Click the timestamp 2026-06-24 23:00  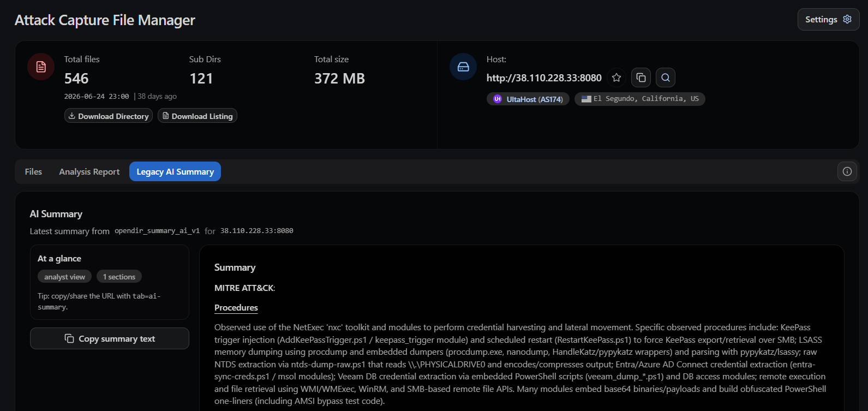[97, 96]
